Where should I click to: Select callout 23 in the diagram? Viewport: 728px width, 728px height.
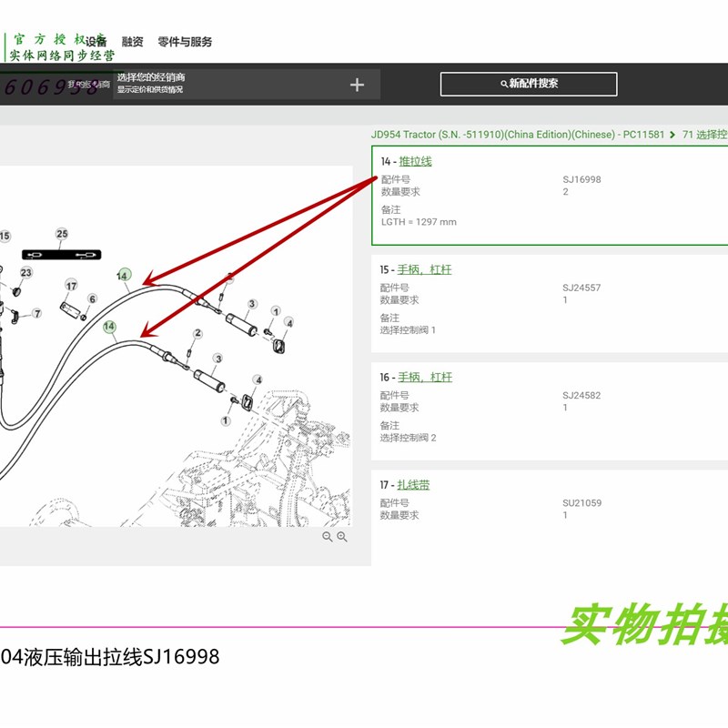coord(26,272)
